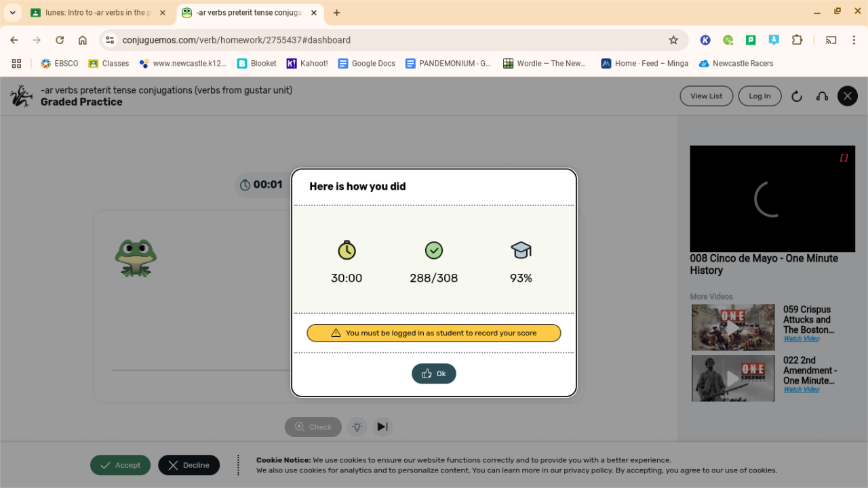Close the practice with the dark X icon
The height and width of the screenshot is (488, 868).
(848, 96)
